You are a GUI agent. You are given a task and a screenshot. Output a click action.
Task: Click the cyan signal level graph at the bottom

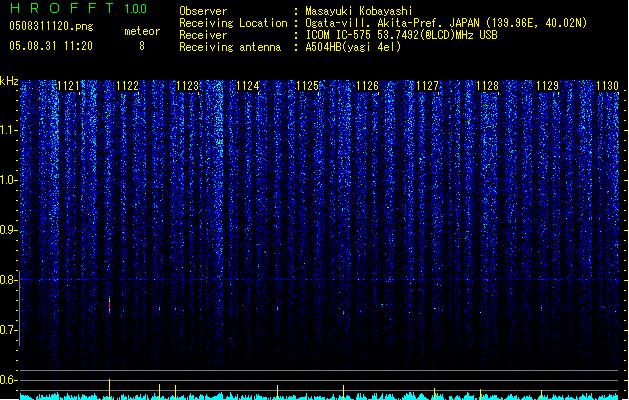319,396
